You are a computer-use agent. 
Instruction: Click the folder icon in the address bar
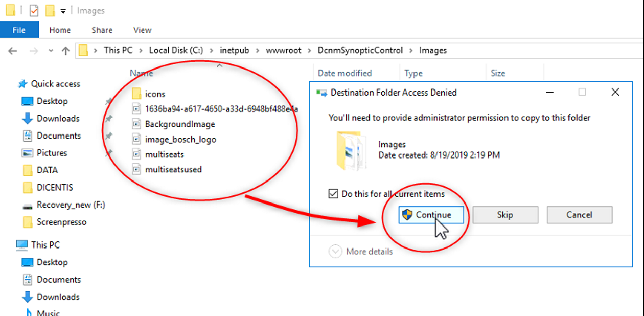(83, 50)
